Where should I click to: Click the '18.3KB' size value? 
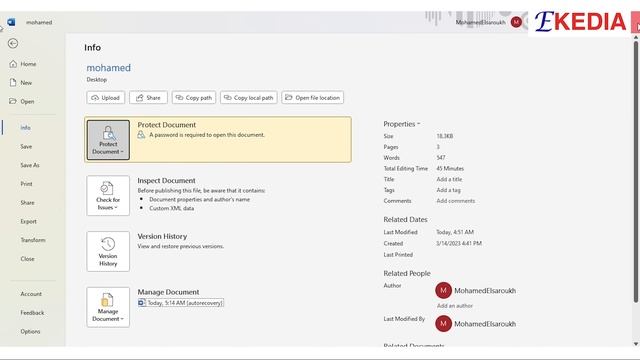pyautogui.click(x=444, y=136)
